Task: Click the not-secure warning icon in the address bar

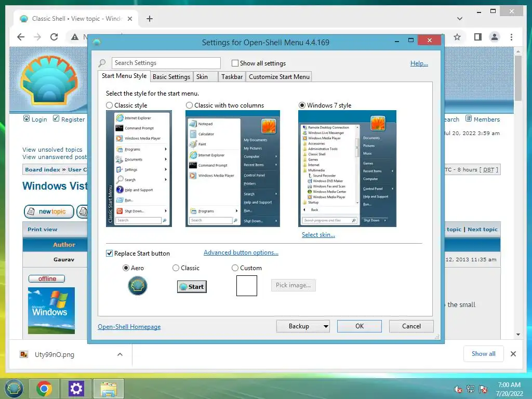Action: pyautogui.click(x=75, y=37)
